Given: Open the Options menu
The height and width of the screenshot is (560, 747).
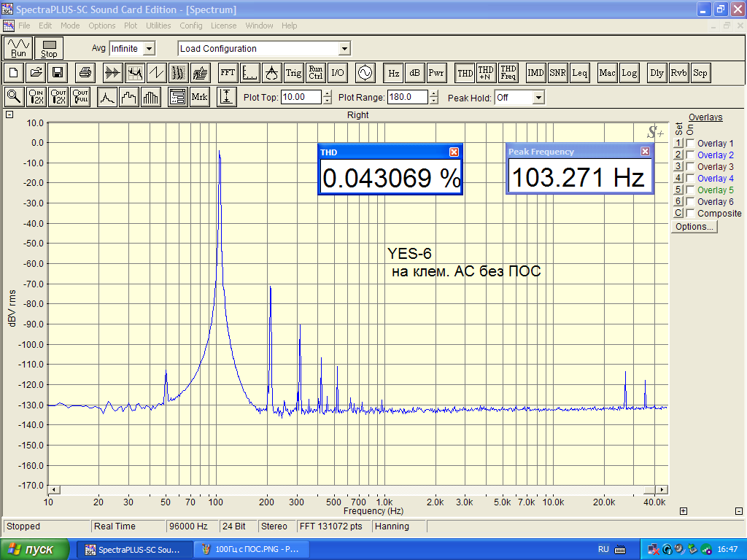Looking at the screenshot, I should [x=102, y=26].
